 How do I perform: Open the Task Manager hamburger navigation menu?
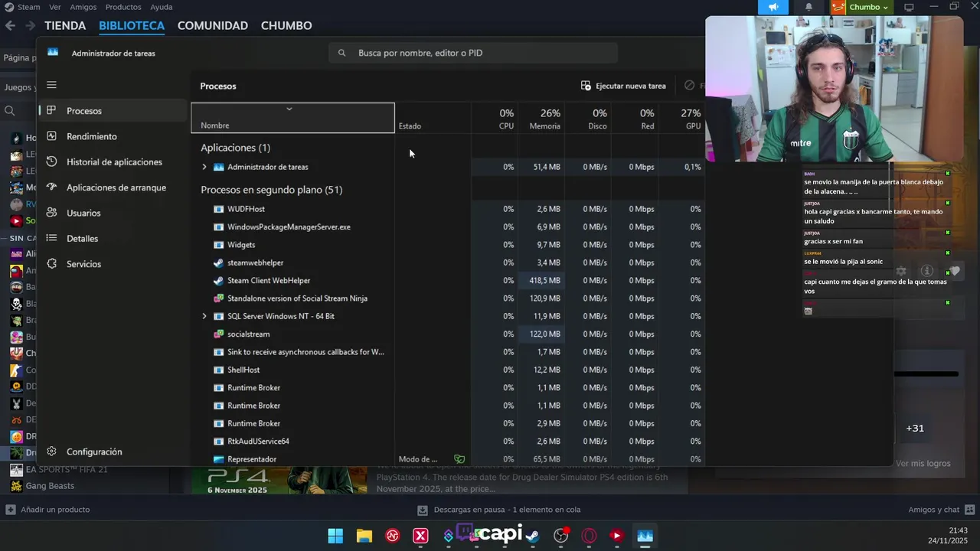click(x=51, y=85)
